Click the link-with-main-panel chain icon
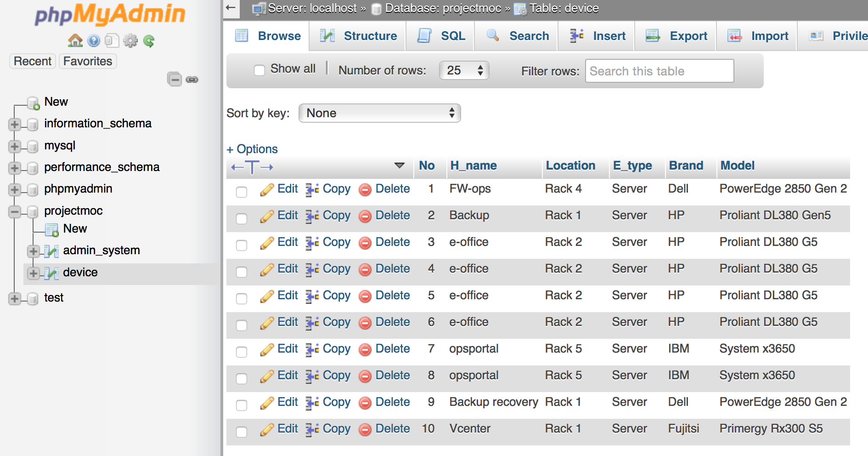The image size is (868, 456). [192, 80]
